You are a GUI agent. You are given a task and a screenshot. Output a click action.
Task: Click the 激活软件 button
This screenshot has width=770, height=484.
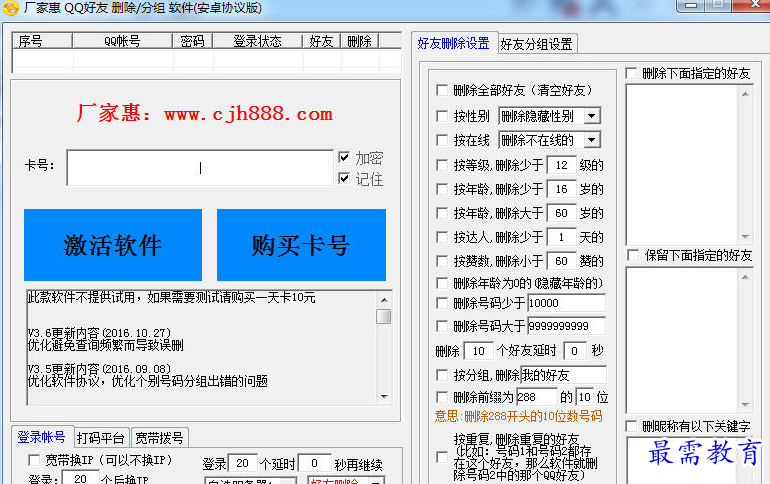point(113,245)
